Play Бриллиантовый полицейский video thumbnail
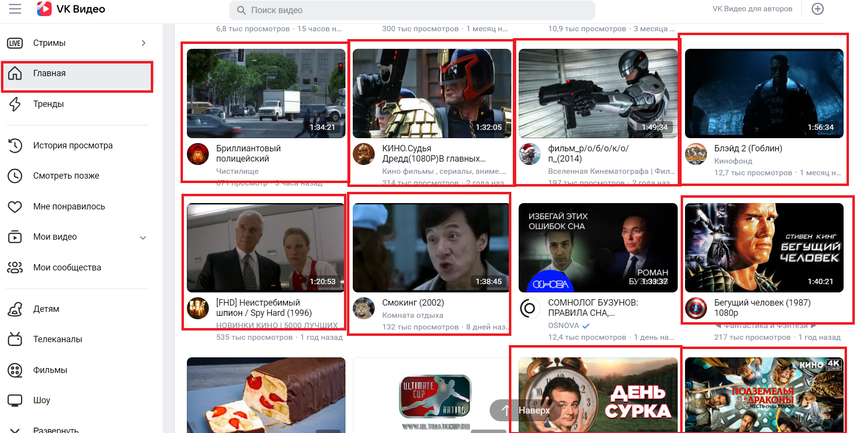The image size is (868, 433). [x=266, y=93]
